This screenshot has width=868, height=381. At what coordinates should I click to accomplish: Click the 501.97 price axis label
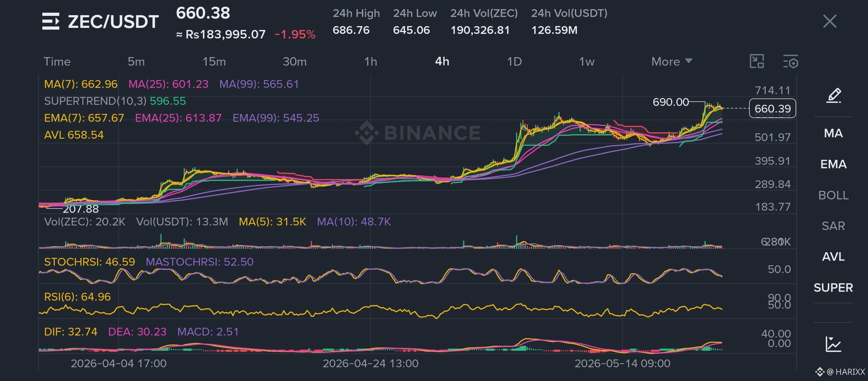pos(772,138)
